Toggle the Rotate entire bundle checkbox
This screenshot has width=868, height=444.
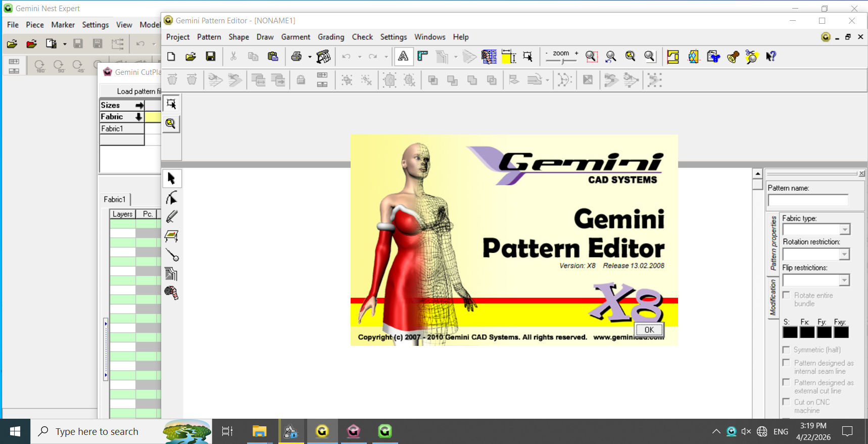[x=786, y=295]
